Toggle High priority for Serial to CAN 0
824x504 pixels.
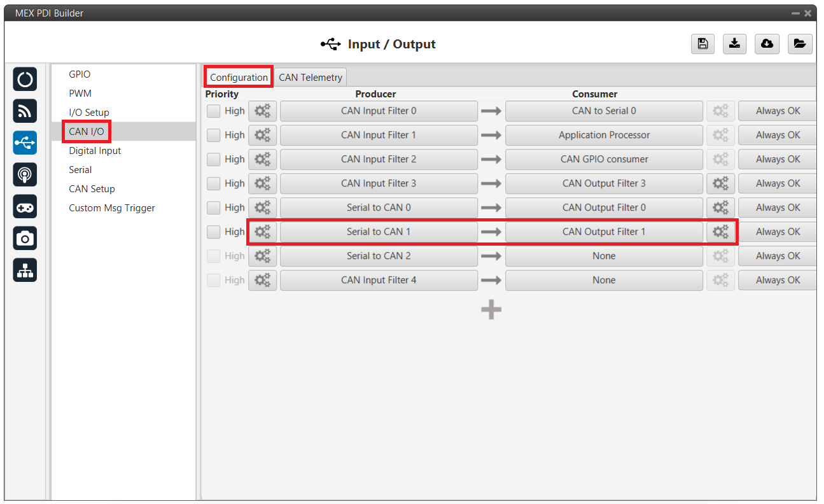click(x=214, y=207)
